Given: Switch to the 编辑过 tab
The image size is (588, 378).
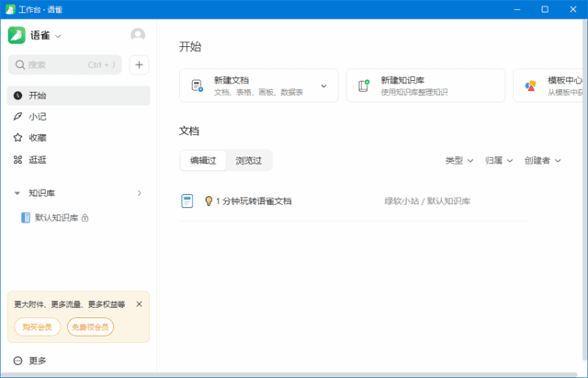Looking at the screenshot, I should [203, 161].
